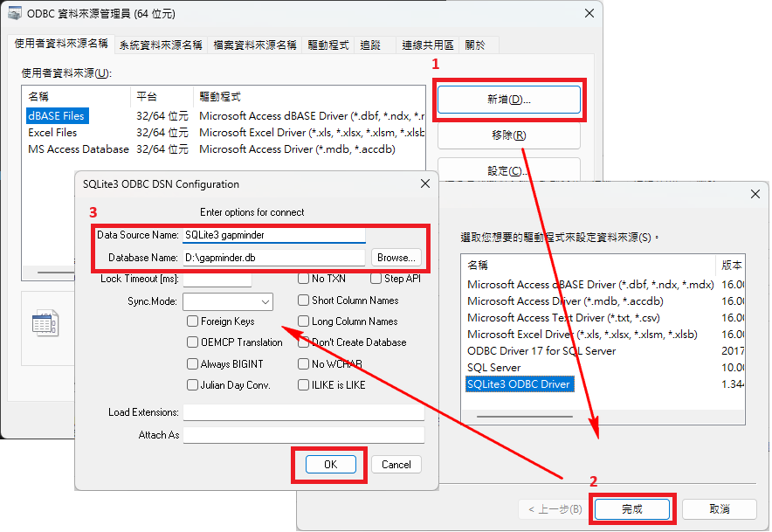Switch to 系統資料來源名稱 tab
The image size is (772, 532).
[x=161, y=45]
